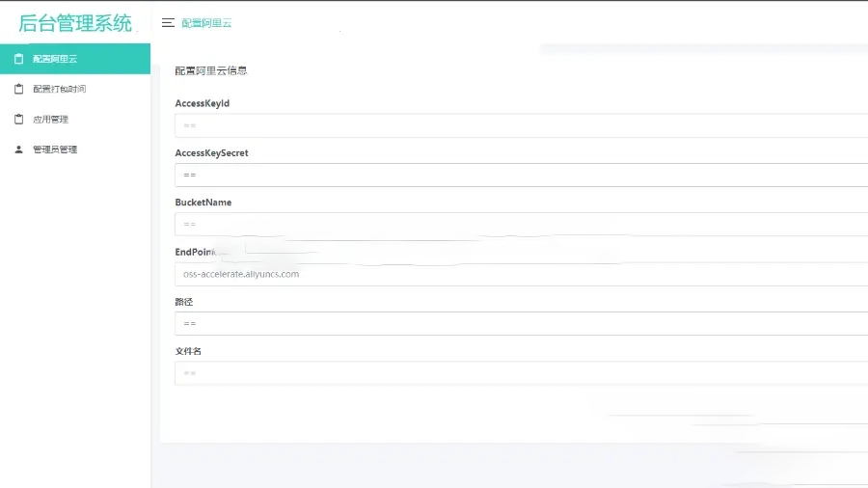Click into the 文件名 input box
The height and width of the screenshot is (488, 868).
click(x=521, y=373)
